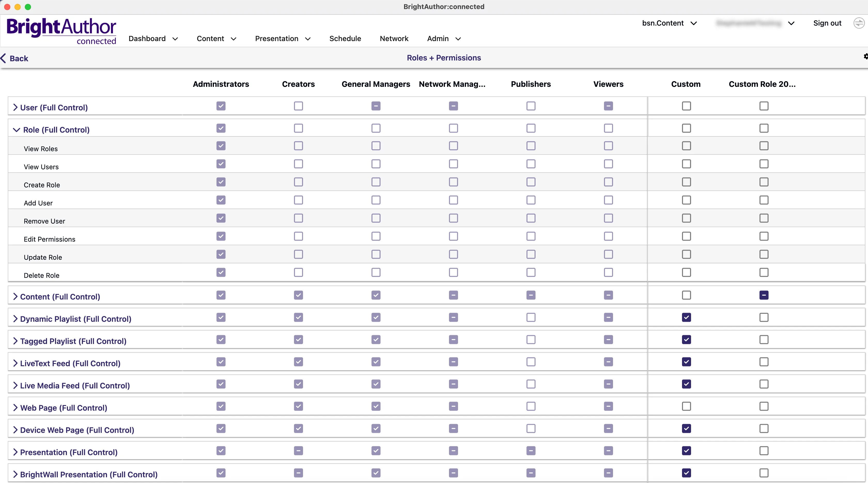This screenshot has height=483, width=868.
Task: Click the Sign out link
Action: (x=827, y=23)
